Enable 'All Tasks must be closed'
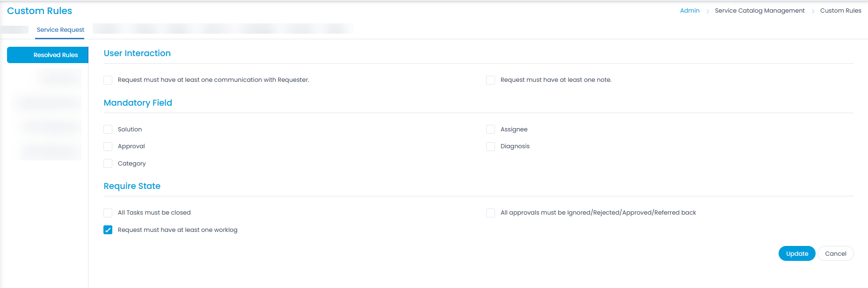 click(x=108, y=213)
